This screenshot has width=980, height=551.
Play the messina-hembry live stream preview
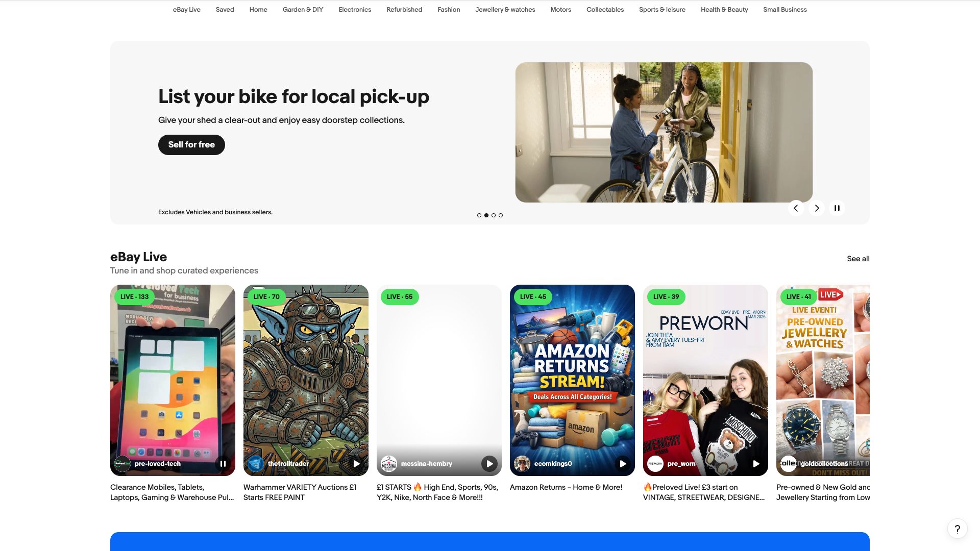(489, 464)
